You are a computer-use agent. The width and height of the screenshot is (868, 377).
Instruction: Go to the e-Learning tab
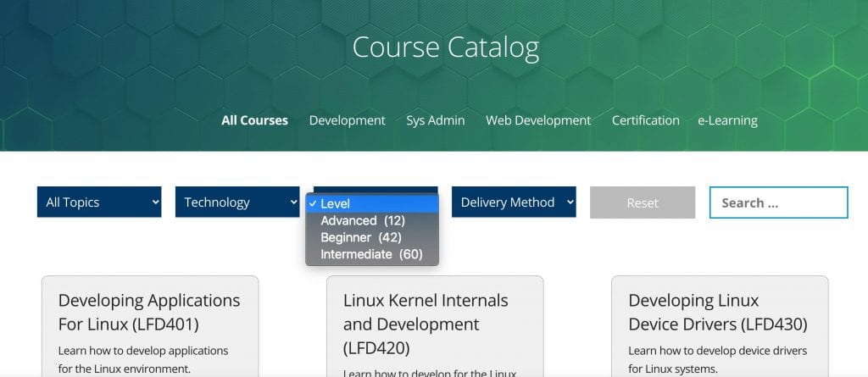(727, 120)
